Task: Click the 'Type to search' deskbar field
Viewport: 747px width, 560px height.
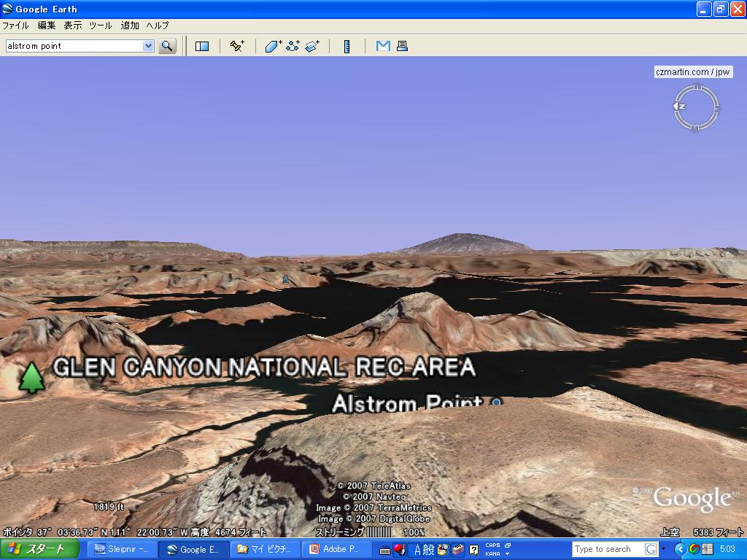Action: (608, 549)
